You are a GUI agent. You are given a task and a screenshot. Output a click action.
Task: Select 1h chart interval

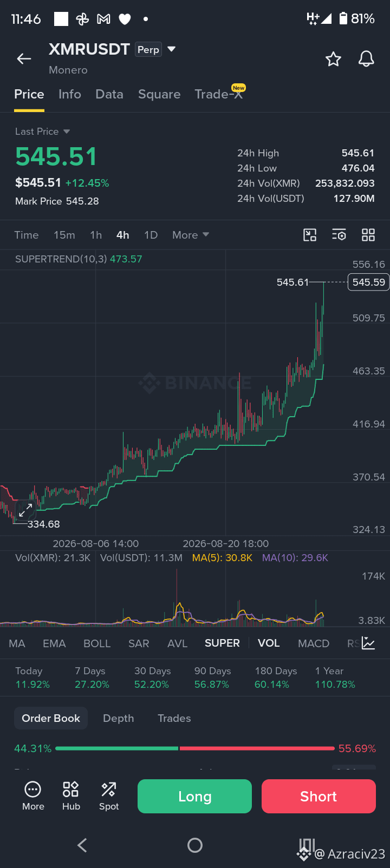(96, 235)
